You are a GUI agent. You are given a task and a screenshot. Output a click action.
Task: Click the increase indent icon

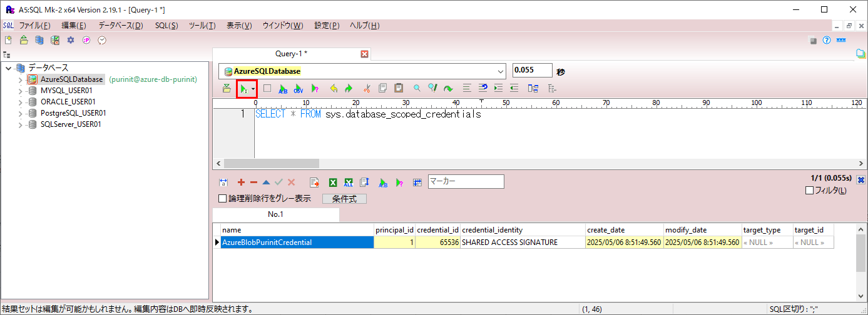tap(498, 89)
